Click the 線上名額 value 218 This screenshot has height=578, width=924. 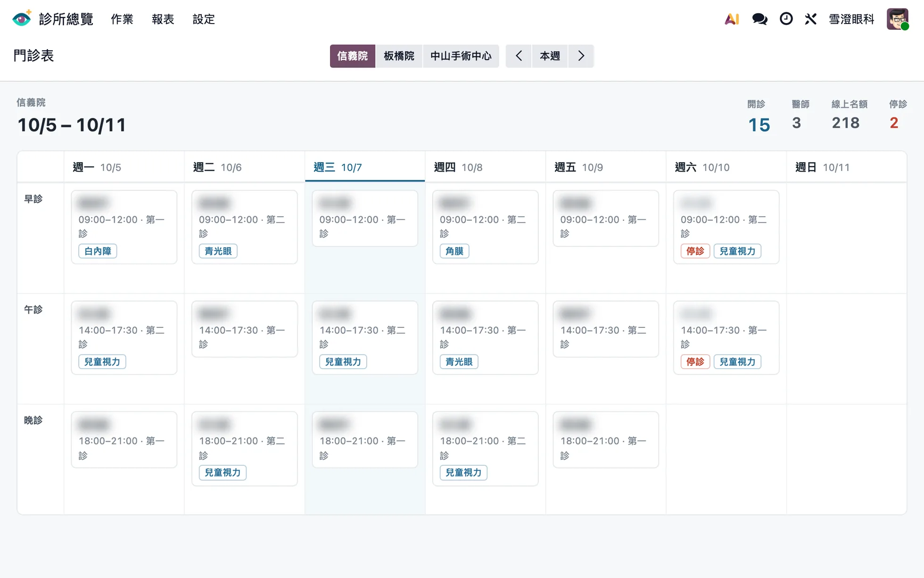click(x=846, y=123)
